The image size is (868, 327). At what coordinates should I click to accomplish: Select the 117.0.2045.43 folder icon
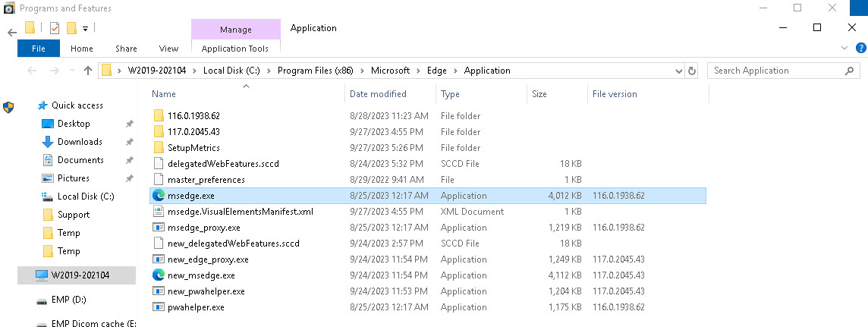[159, 132]
